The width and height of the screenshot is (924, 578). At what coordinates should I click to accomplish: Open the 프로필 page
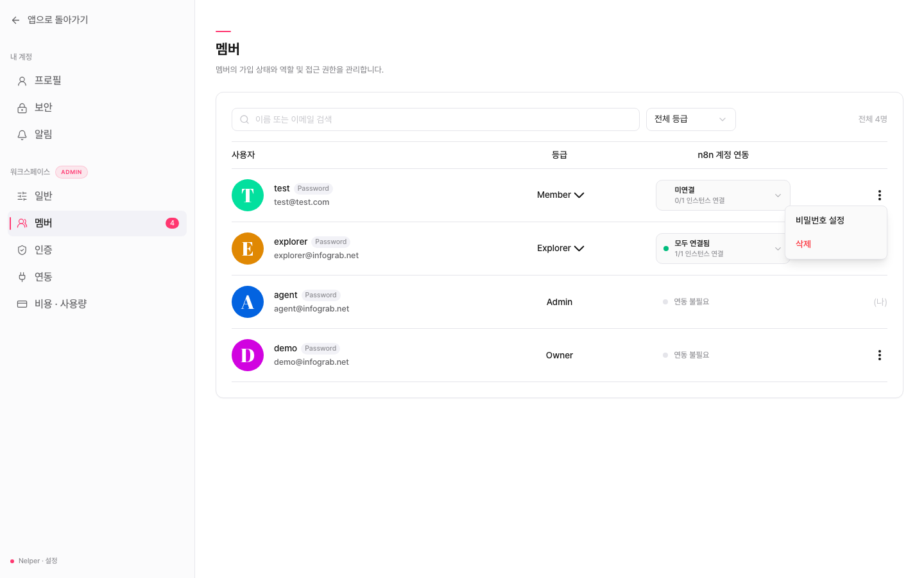(x=97, y=81)
